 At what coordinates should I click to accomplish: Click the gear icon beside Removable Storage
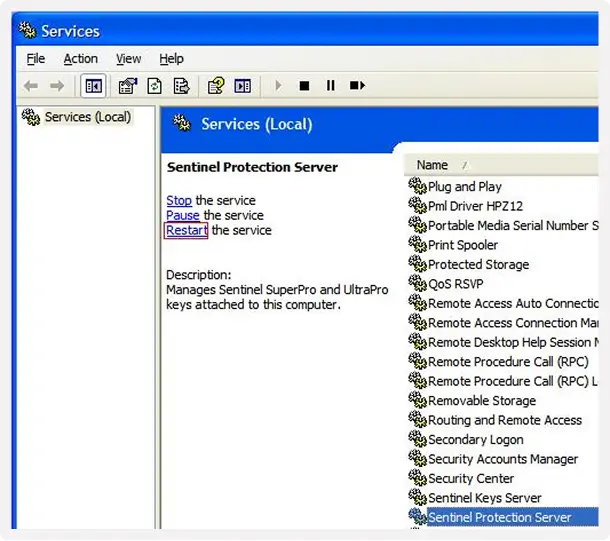(417, 400)
